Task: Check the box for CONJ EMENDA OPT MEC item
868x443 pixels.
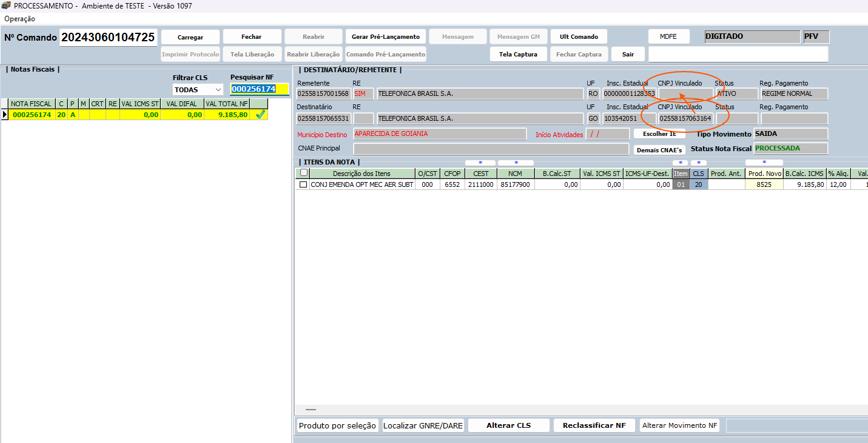Action: [303, 184]
